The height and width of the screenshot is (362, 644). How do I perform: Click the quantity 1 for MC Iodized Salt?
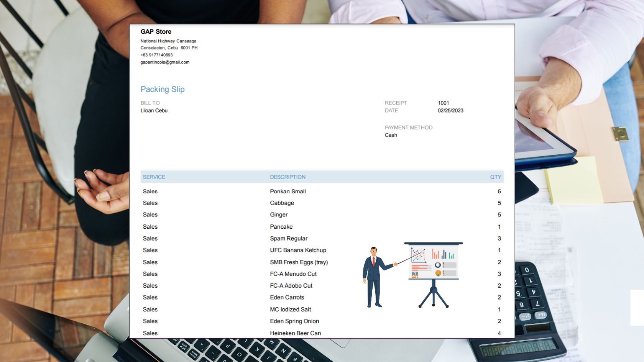coord(499,309)
